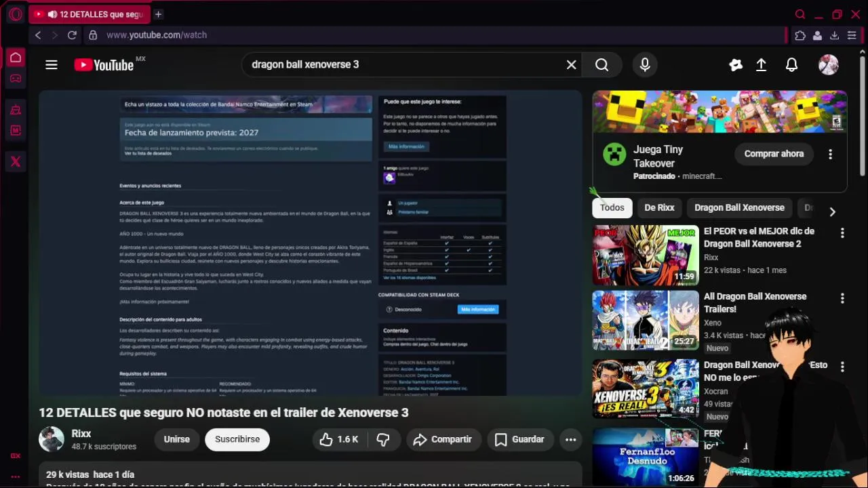Open El PEOR vs el MEJOR dlc title
The height and width of the screenshot is (488, 868).
[x=759, y=237]
